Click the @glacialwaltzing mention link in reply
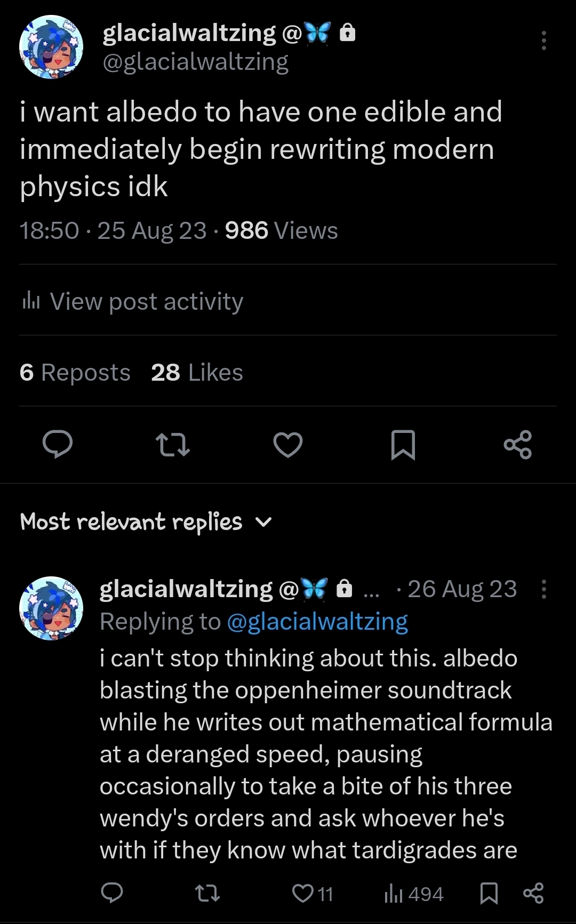The image size is (576, 924). [317, 622]
